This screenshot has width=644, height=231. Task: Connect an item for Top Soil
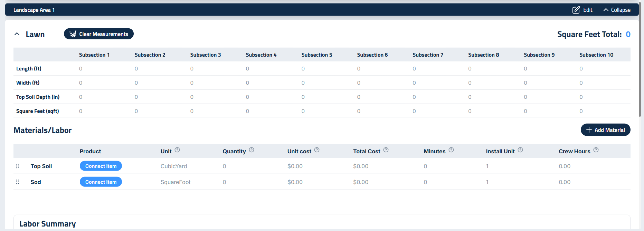click(x=101, y=166)
